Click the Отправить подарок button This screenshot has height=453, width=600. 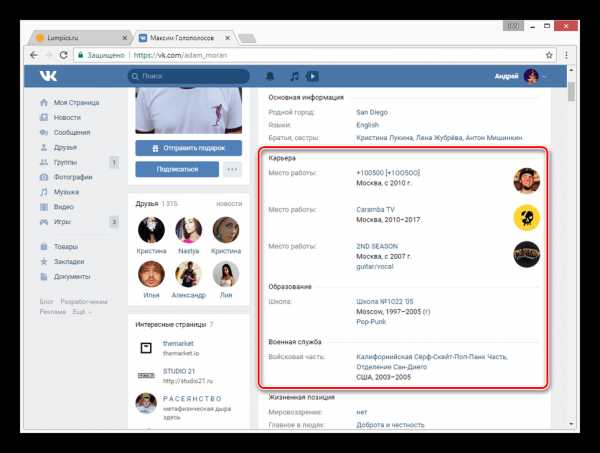click(188, 148)
